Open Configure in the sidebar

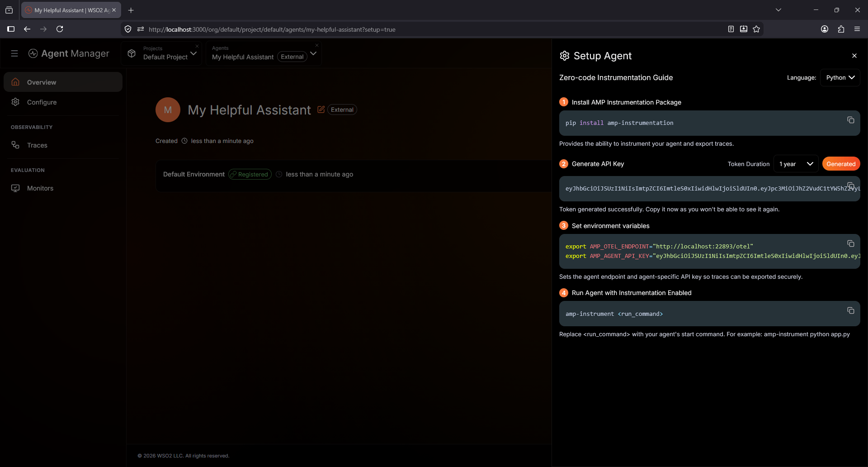[x=63, y=102]
